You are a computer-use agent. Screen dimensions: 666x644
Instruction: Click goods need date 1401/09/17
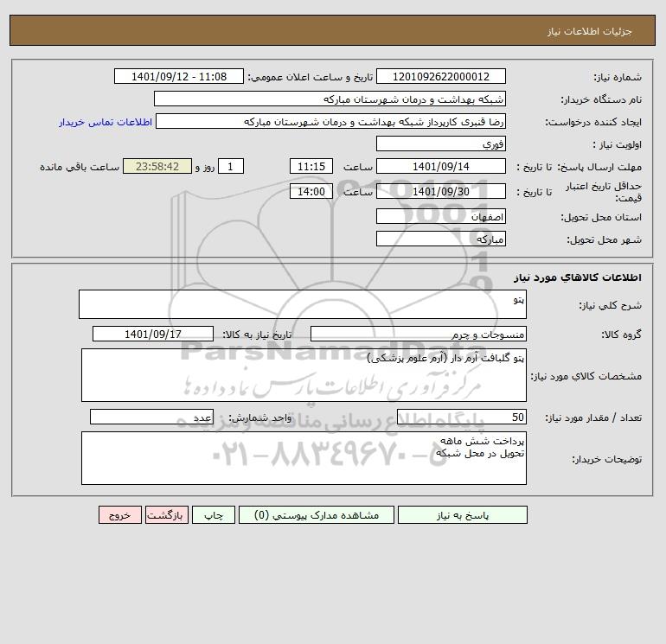pyautogui.click(x=153, y=334)
